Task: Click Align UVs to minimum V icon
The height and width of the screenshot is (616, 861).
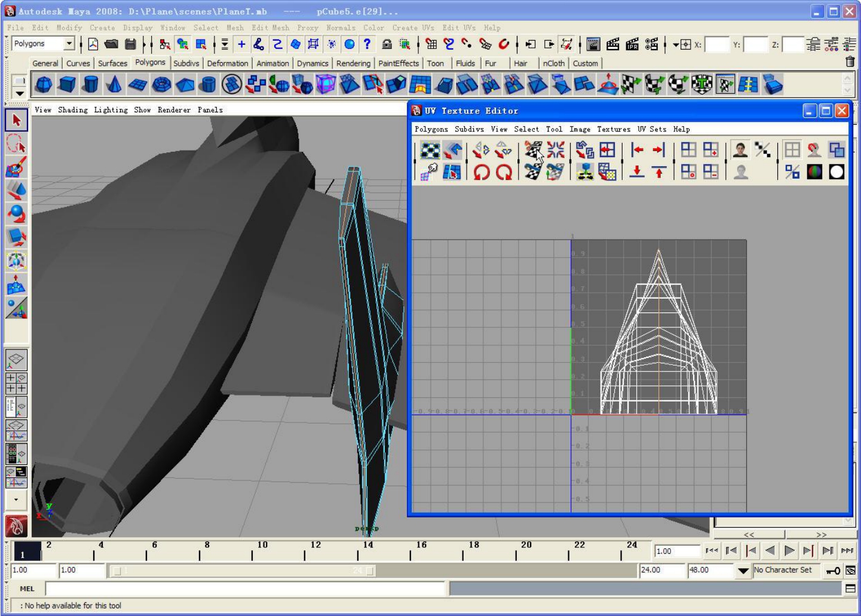Action: pos(638,173)
